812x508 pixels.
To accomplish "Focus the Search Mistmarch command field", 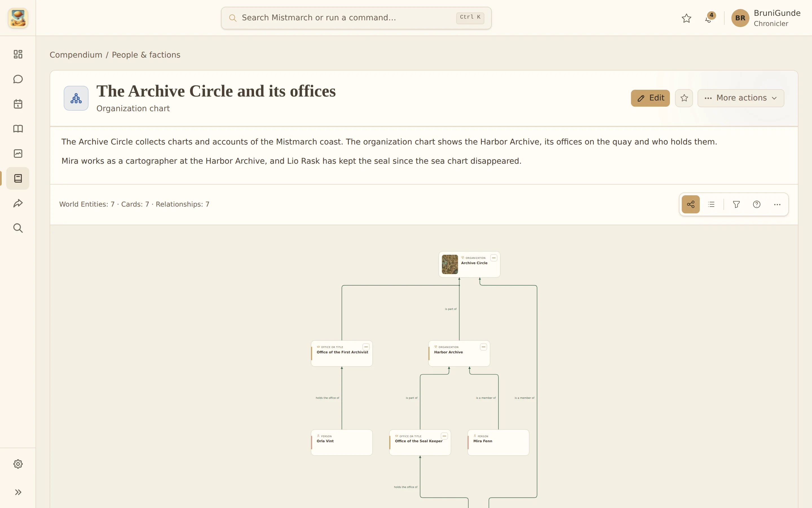I will [356, 18].
